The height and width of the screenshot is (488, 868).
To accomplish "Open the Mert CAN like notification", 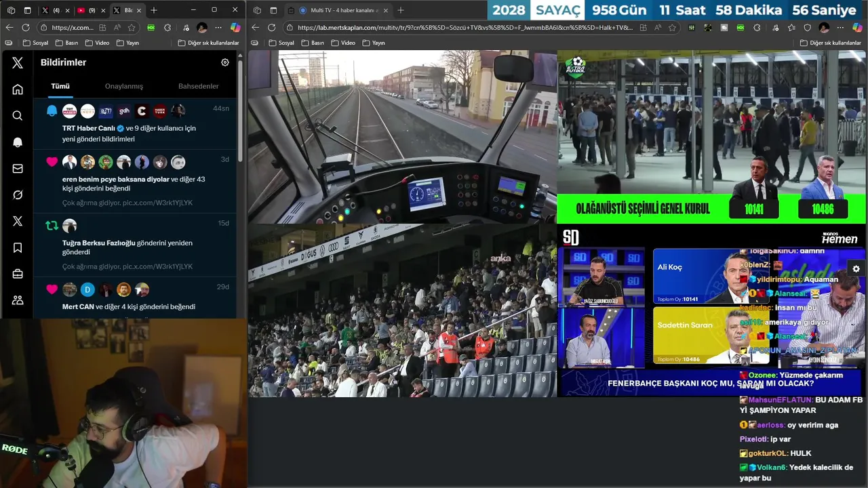I will 136,298.
